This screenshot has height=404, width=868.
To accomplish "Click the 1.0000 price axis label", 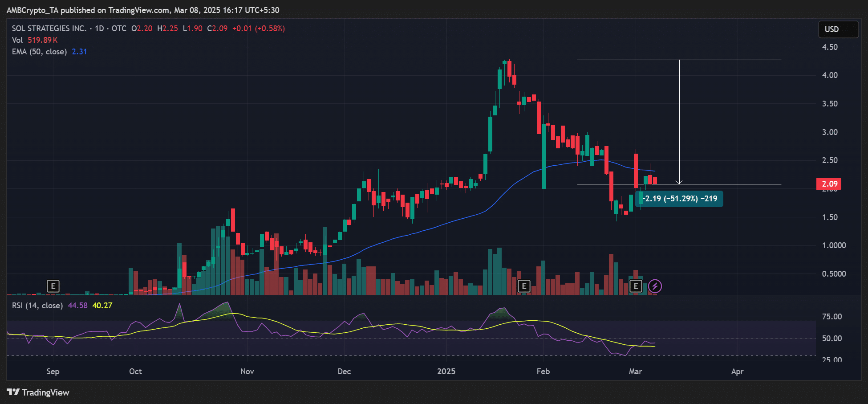I will 834,245.
